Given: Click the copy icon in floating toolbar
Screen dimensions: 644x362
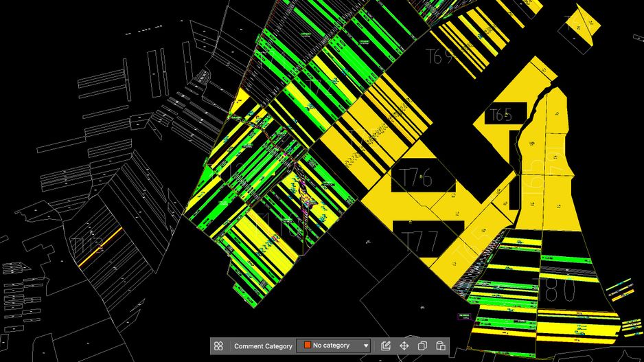Looking at the screenshot, I should click(423, 346).
